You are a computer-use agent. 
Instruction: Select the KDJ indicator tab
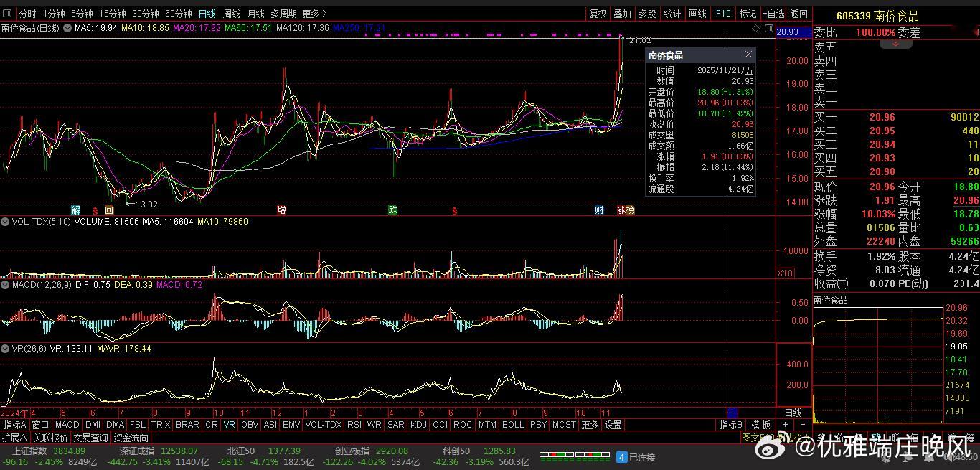tap(418, 425)
